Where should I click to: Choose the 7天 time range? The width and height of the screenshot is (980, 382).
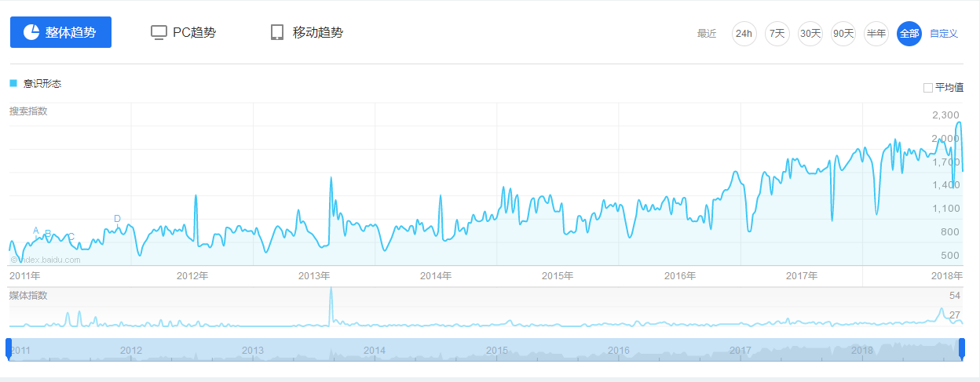click(x=777, y=34)
